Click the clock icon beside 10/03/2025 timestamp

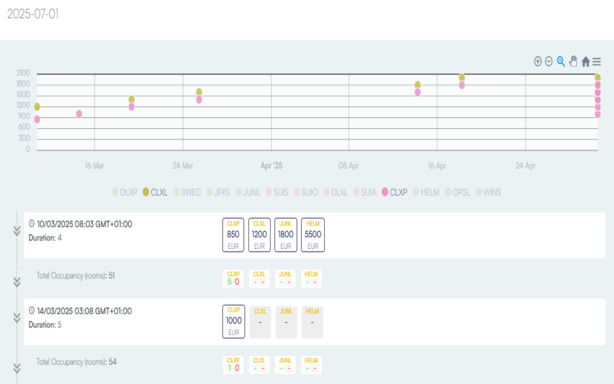click(x=32, y=224)
